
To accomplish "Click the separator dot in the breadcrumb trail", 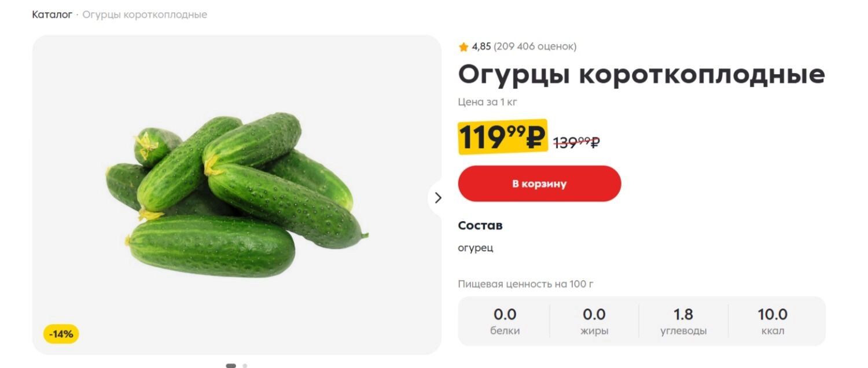I will (x=77, y=14).
